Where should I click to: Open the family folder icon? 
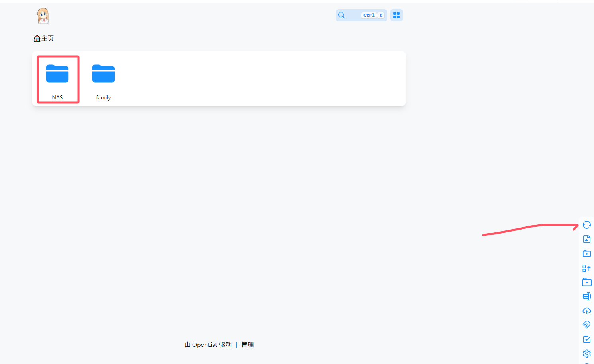click(x=104, y=74)
